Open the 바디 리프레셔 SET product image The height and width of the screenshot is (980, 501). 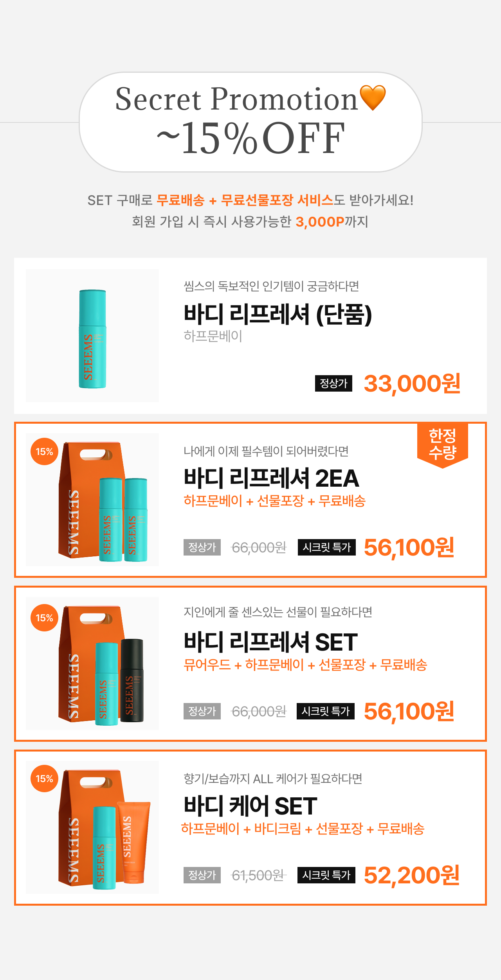[x=92, y=664]
